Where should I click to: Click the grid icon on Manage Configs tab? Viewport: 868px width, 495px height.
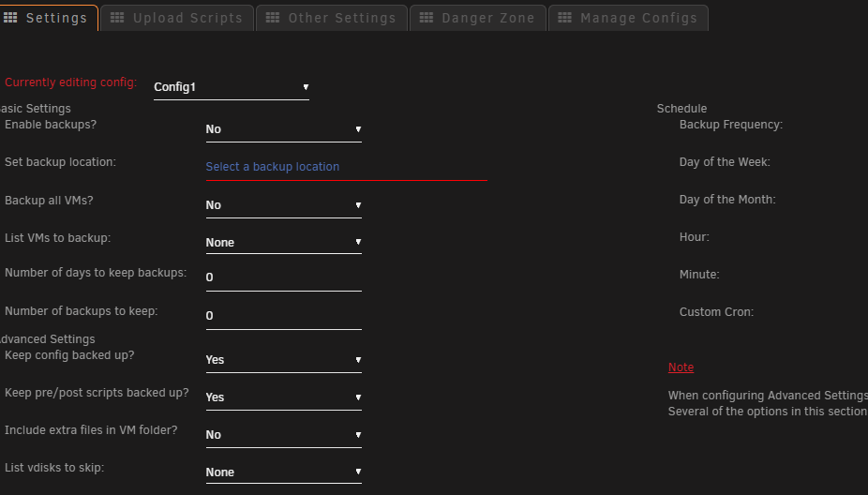tap(564, 18)
